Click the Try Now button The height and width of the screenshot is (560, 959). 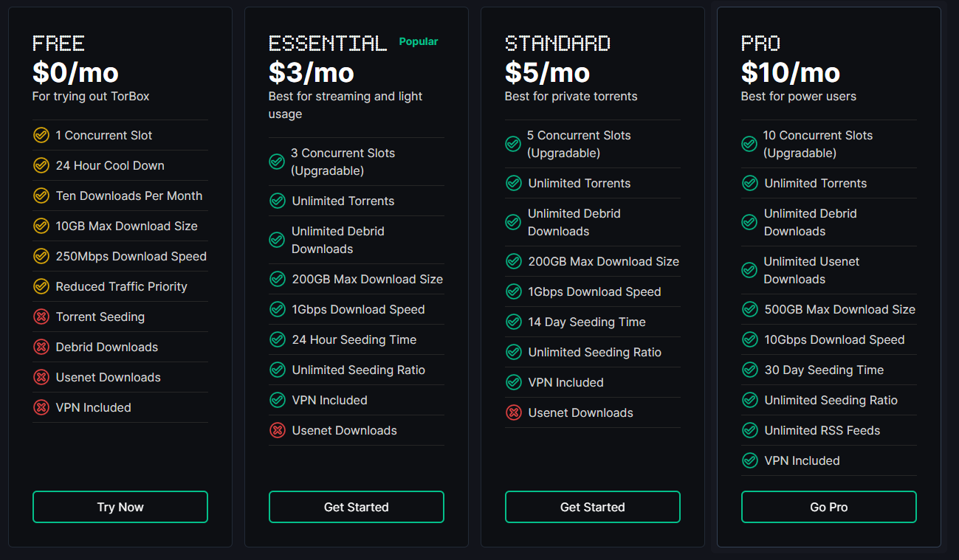click(120, 507)
